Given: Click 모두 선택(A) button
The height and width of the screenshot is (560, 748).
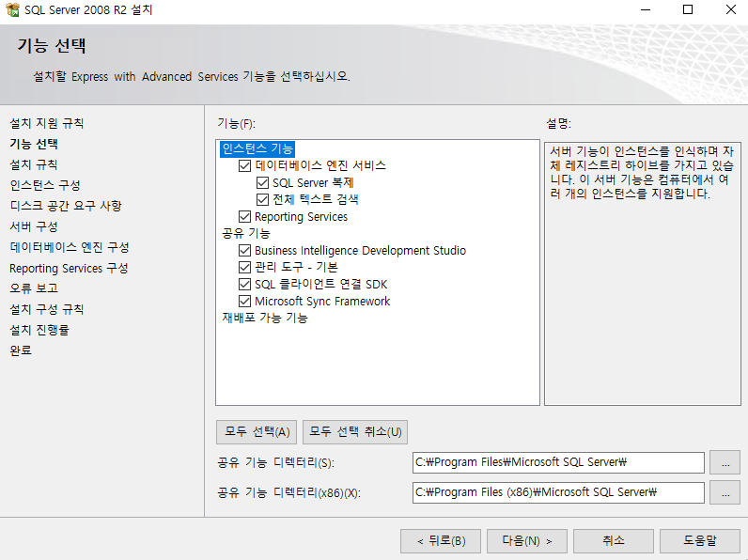Looking at the screenshot, I should 257,432.
